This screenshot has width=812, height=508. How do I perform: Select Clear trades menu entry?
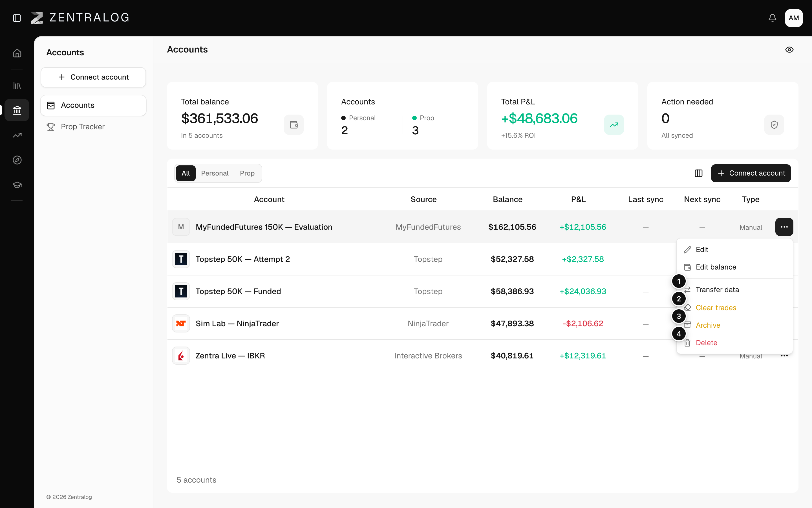point(734,307)
